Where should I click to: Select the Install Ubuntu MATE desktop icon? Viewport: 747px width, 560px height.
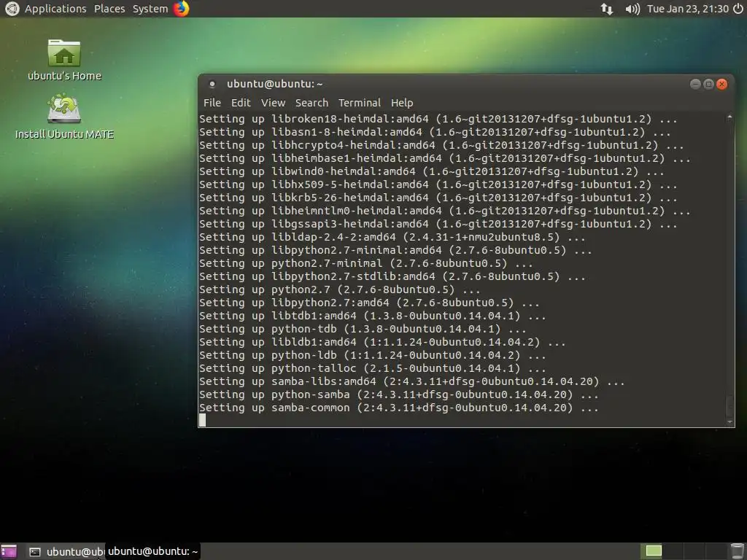[64, 117]
